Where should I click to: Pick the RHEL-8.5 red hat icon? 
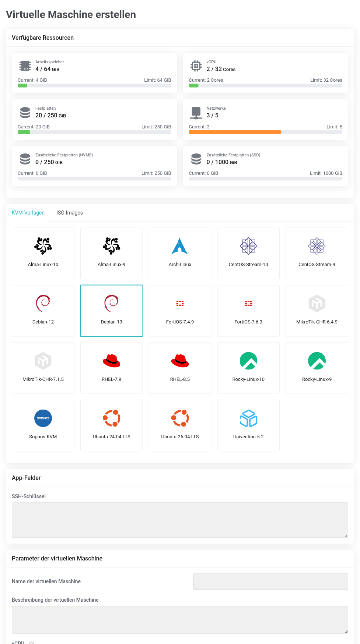(x=180, y=361)
